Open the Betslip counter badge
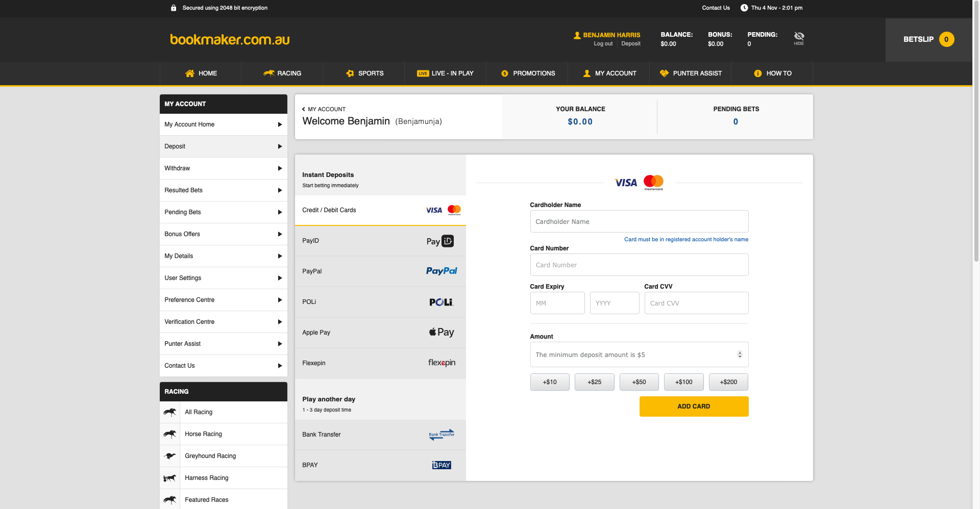980x509 pixels. pos(946,39)
